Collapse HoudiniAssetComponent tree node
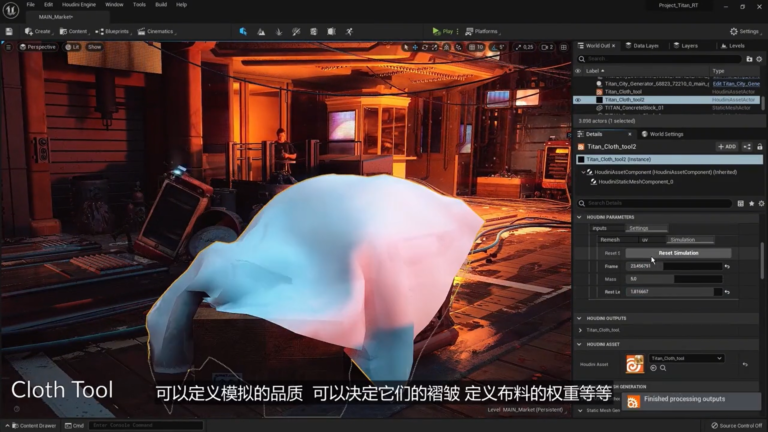 pyautogui.click(x=583, y=172)
